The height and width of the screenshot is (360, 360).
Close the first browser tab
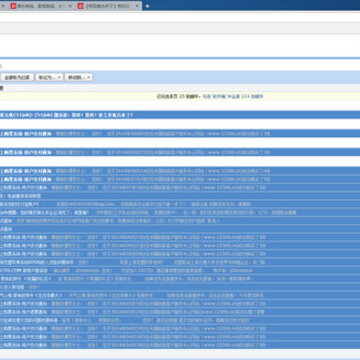[x=70, y=6]
